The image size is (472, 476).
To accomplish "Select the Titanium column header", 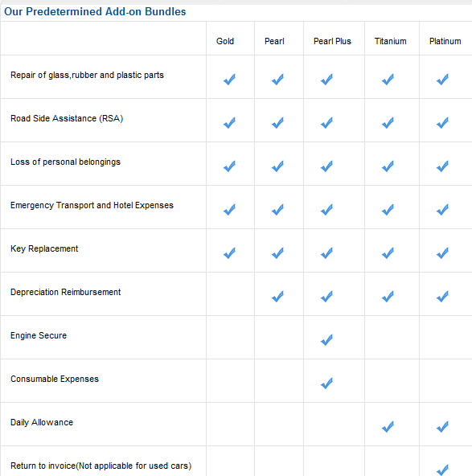I will [390, 41].
